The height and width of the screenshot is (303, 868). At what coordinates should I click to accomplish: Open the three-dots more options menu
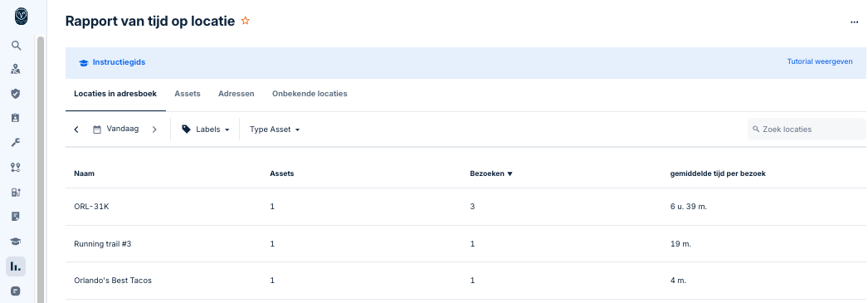[x=854, y=22]
